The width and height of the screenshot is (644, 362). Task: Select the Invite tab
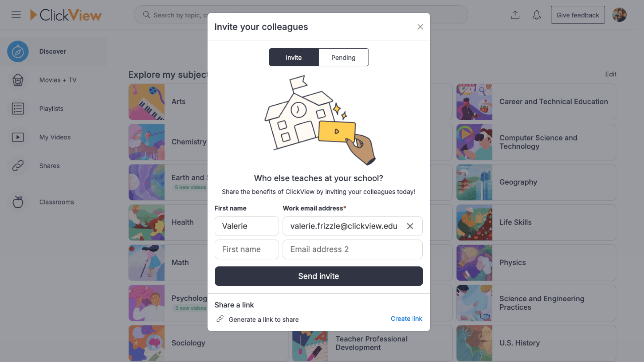coord(293,57)
